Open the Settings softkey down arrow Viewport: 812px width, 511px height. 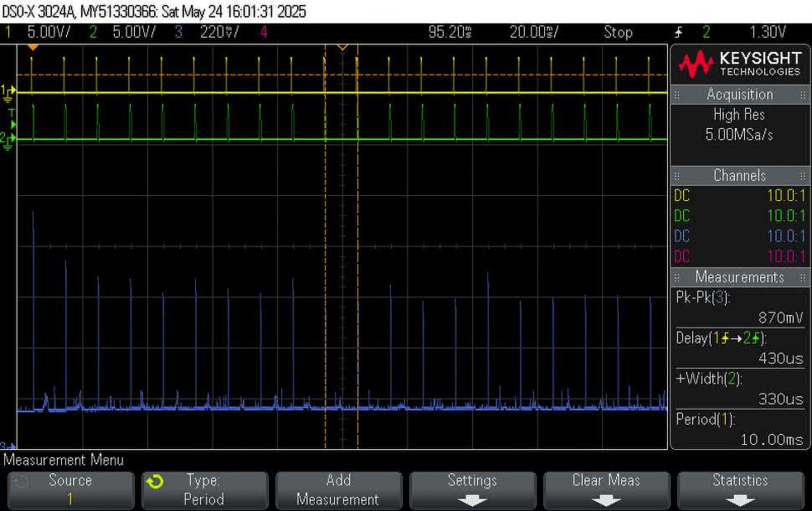(x=472, y=500)
